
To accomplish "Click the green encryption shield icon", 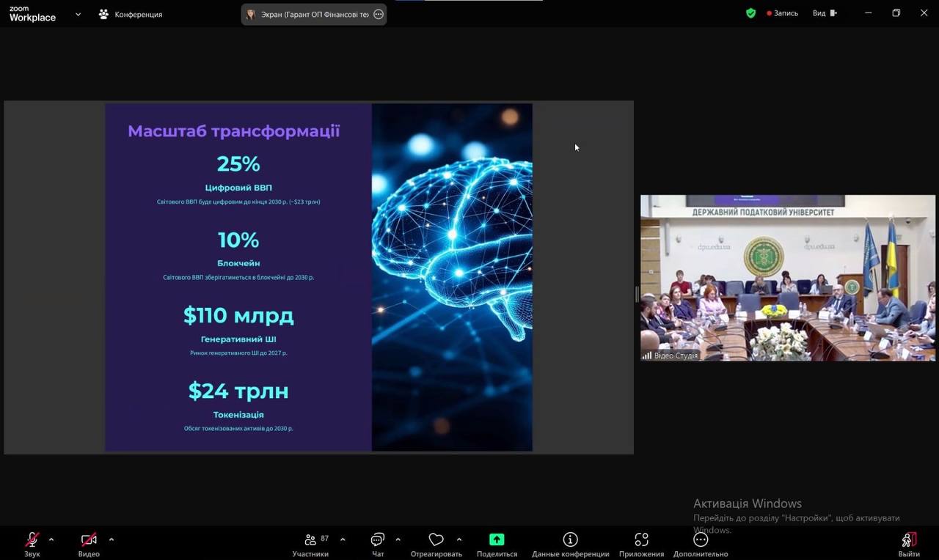I will [x=750, y=13].
